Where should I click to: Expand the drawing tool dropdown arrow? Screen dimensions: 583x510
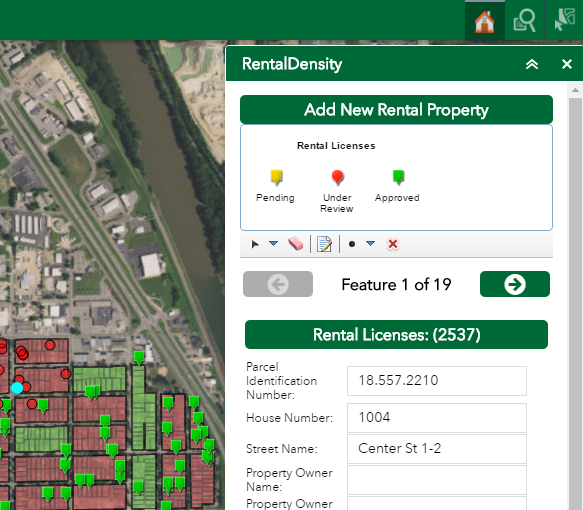(x=370, y=244)
